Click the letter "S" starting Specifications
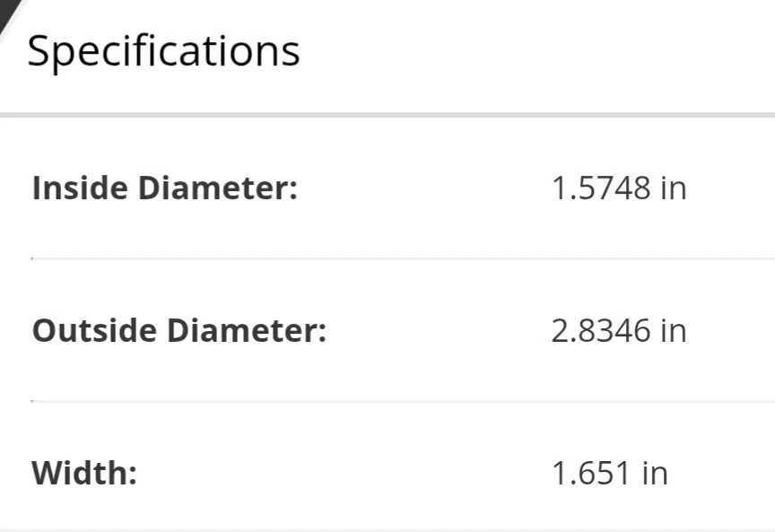This screenshot has width=775, height=532. [x=38, y=51]
